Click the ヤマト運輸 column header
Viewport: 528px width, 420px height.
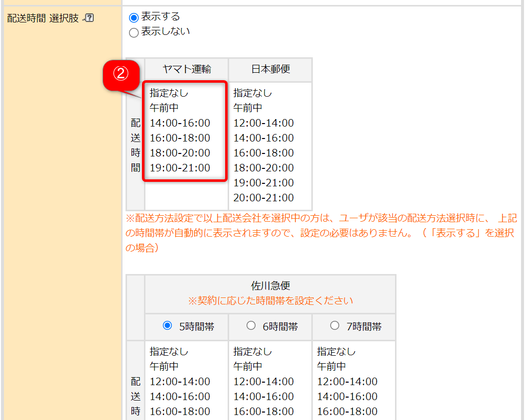point(186,69)
